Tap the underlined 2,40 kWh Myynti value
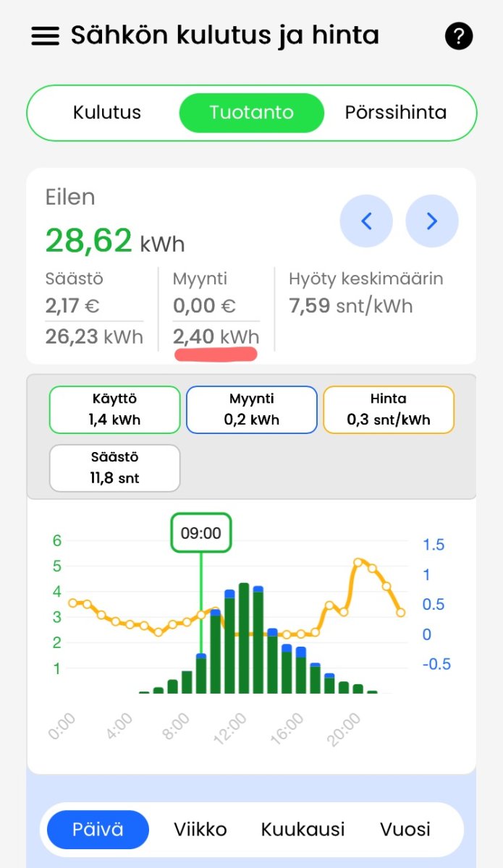Viewport: 503px width, 868px height. point(216,337)
